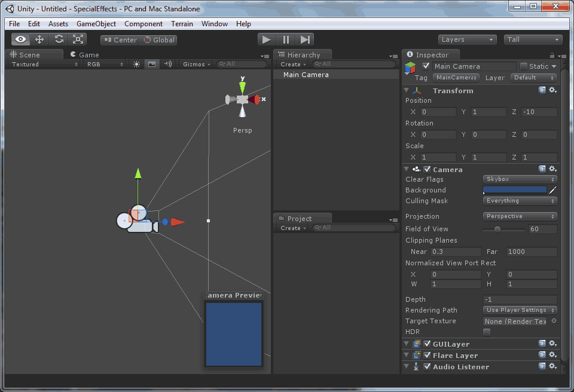The width and height of the screenshot is (574, 392).
Task: Click the GameObject cube icon in Inspector
Action: [x=410, y=68]
